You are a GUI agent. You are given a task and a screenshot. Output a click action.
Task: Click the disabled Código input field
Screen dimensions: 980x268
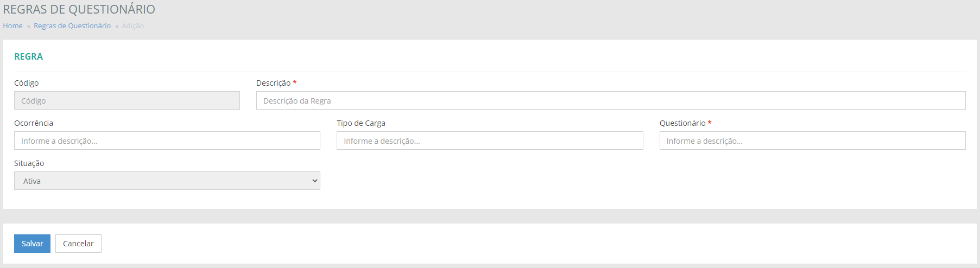(x=127, y=100)
